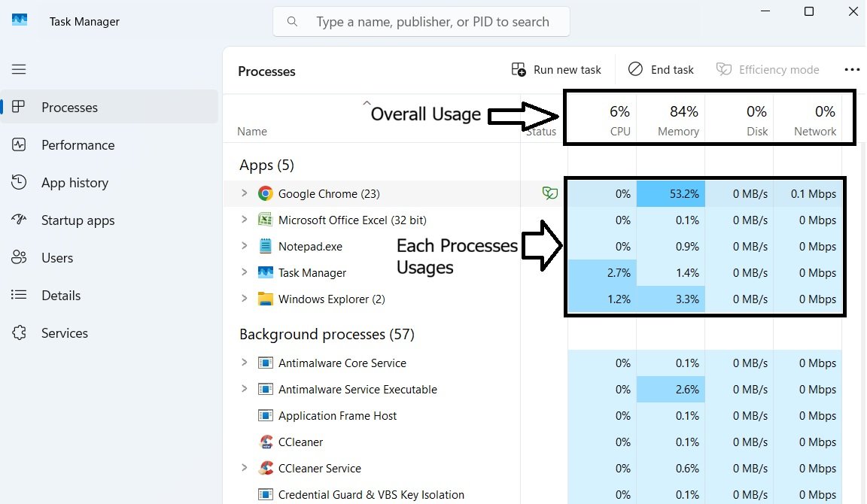Click the App history clock icon
This screenshot has width=867, height=504.
tap(19, 182)
